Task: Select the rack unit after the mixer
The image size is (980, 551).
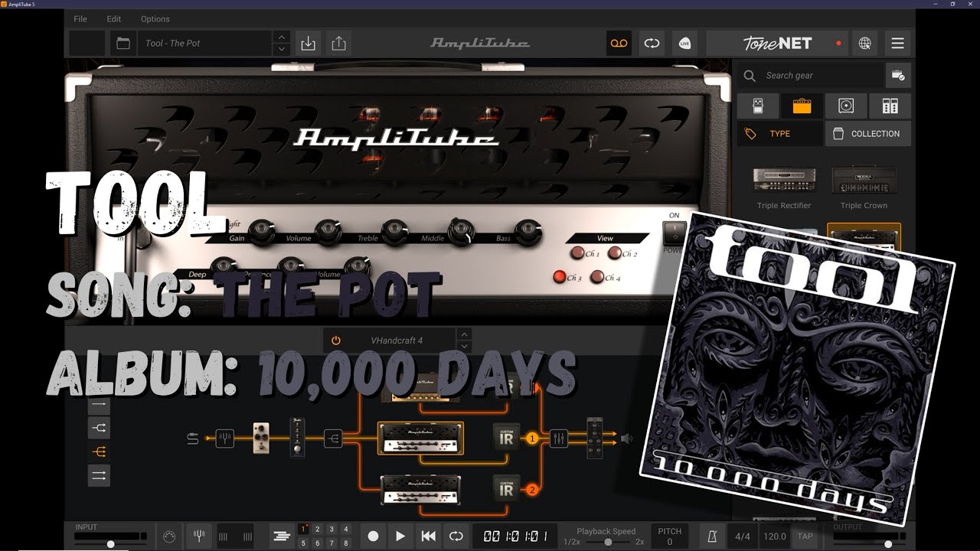Action: pyautogui.click(x=594, y=439)
